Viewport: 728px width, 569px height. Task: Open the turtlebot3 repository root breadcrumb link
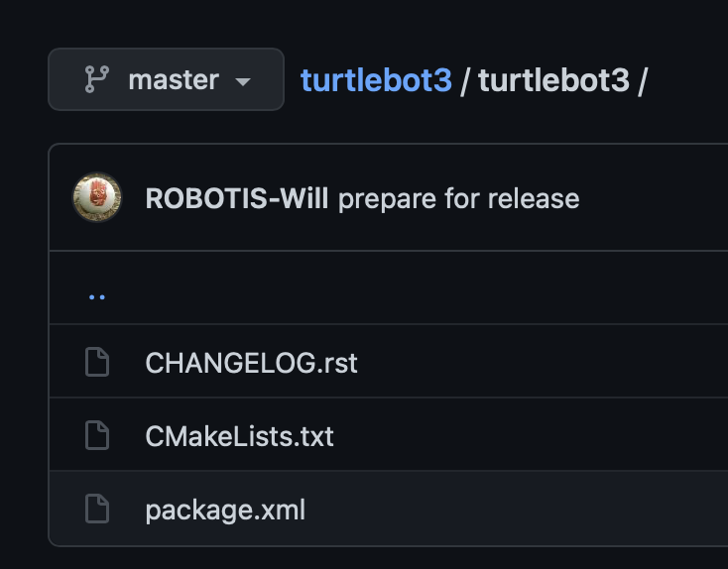pyautogui.click(x=376, y=80)
